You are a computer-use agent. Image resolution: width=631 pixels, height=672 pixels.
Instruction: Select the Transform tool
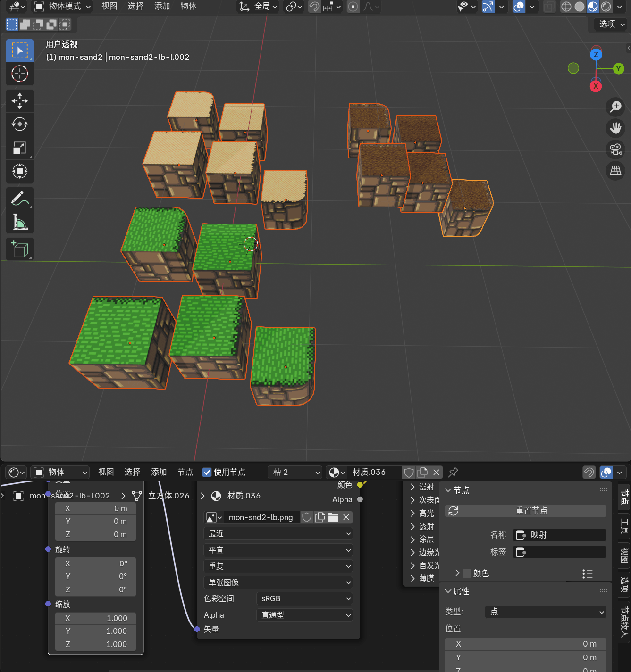click(x=20, y=171)
